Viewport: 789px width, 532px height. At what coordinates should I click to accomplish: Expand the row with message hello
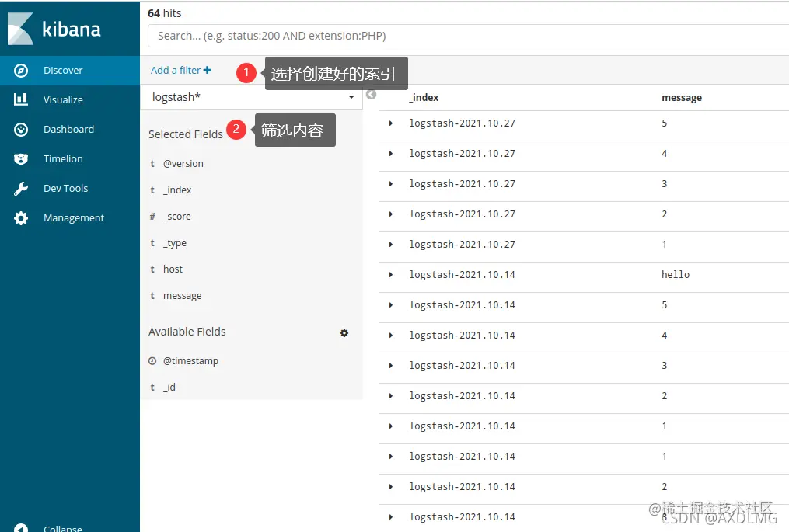tap(390, 275)
